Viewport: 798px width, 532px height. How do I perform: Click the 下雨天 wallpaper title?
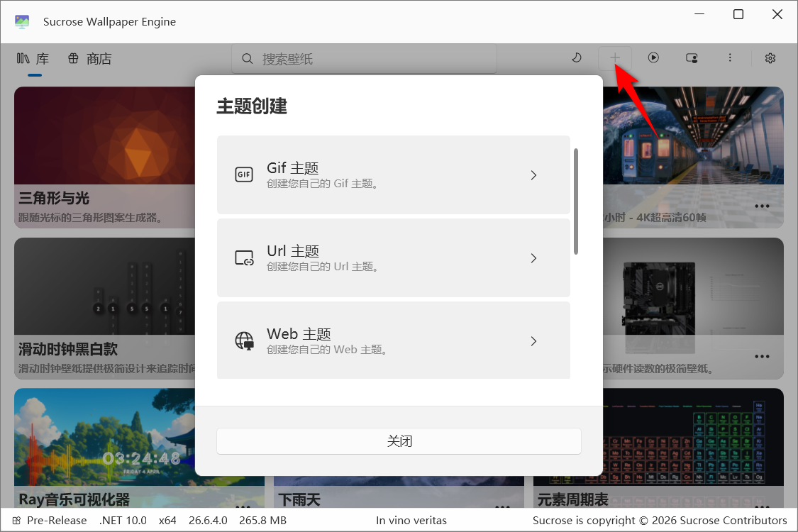299,499
